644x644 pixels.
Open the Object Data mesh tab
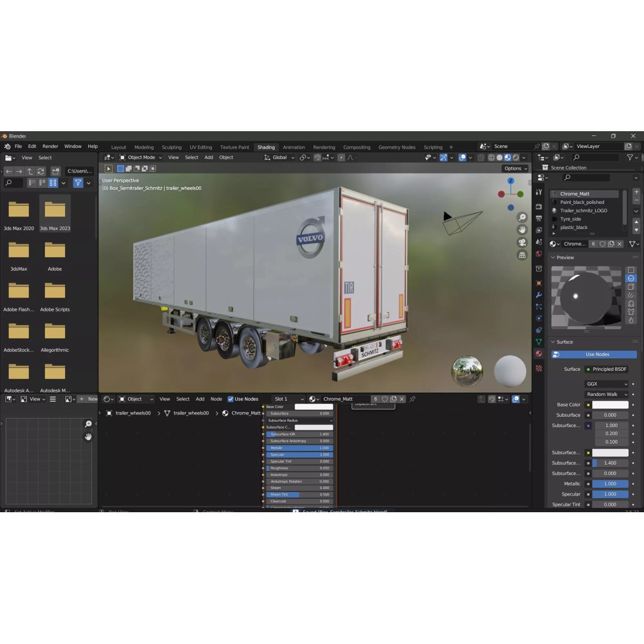click(x=539, y=342)
